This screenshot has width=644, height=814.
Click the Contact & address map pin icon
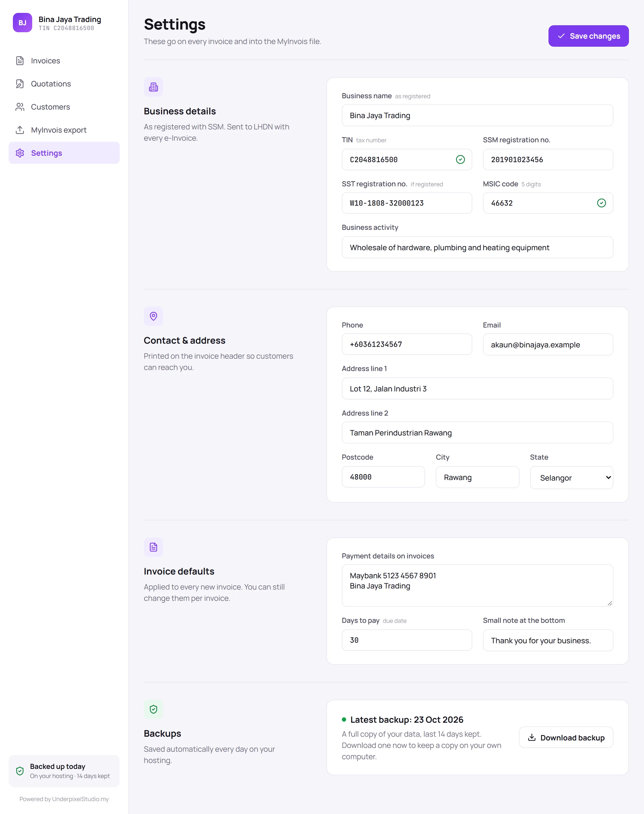[x=153, y=316]
